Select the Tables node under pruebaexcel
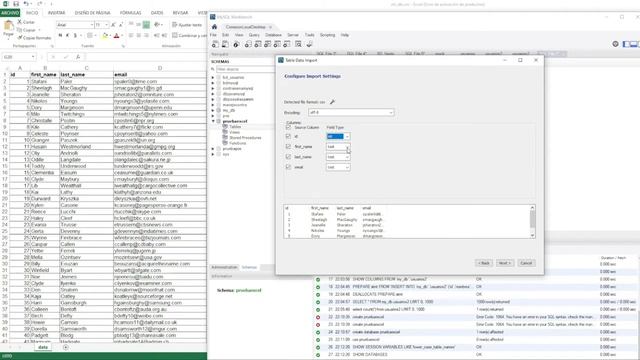The image size is (640, 360). [235, 127]
